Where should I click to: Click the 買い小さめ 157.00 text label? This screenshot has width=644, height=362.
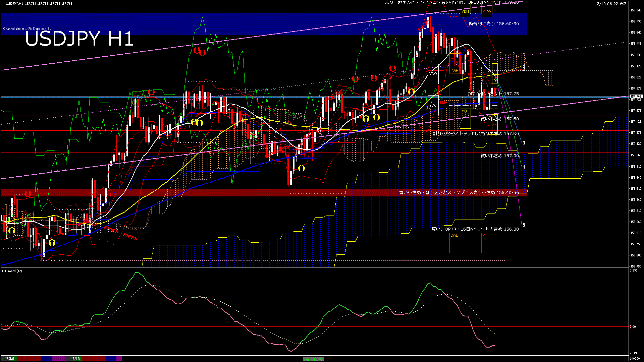click(x=499, y=156)
